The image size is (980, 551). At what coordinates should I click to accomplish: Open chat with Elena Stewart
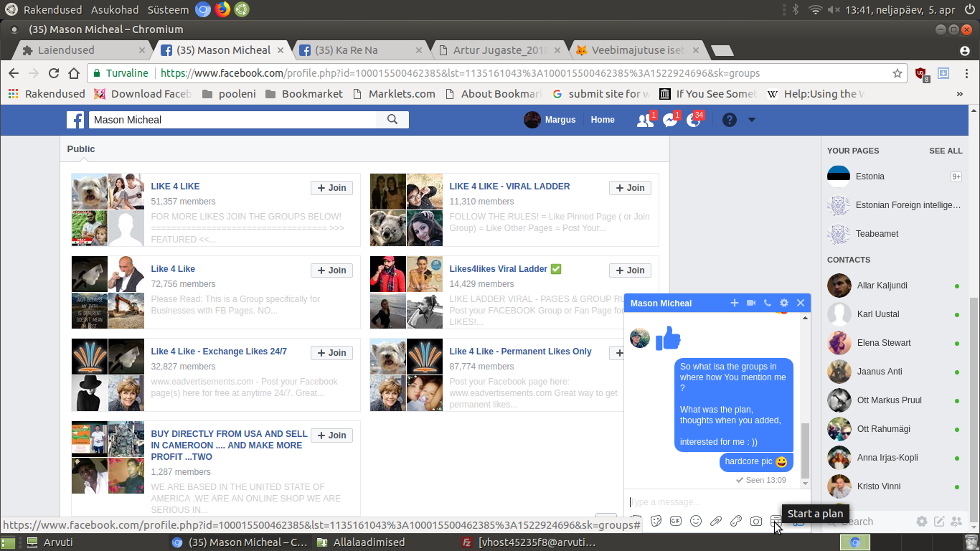[894, 343]
